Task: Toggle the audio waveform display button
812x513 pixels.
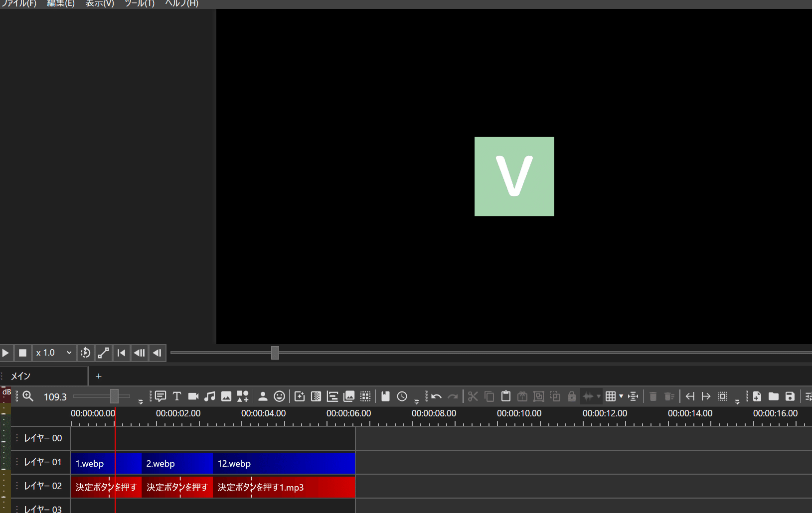Action: coord(588,396)
